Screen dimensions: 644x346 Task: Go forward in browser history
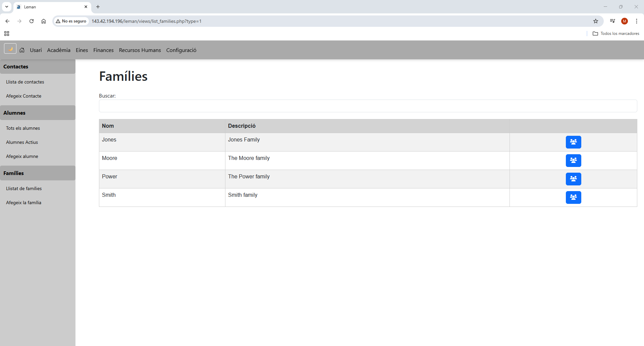pos(19,21)
